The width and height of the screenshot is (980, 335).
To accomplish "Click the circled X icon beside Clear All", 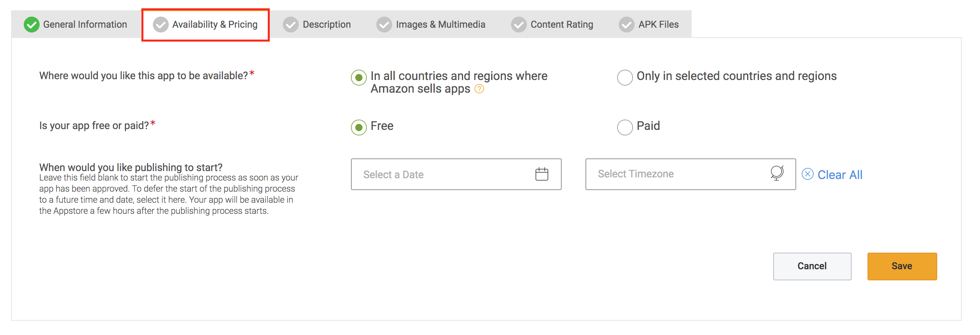I will tap(808, 174).
